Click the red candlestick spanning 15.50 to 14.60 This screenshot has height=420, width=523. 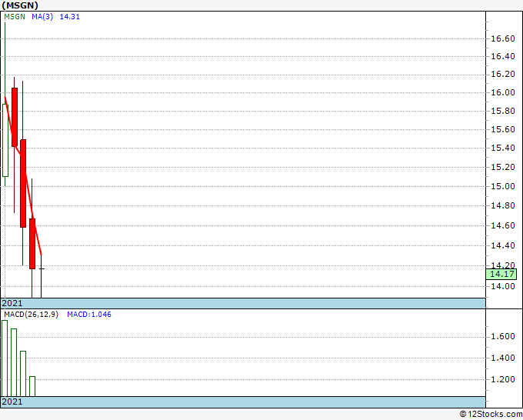[23, 184]
